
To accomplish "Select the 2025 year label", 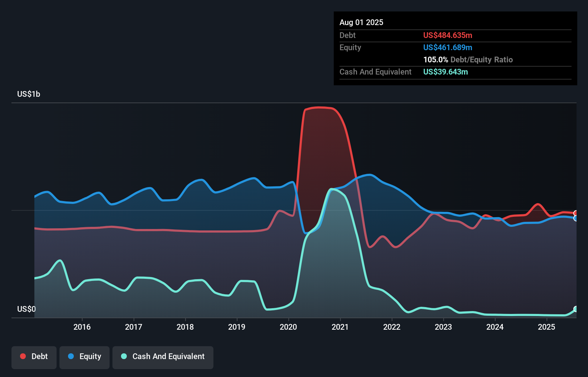I will pos(546,327).
